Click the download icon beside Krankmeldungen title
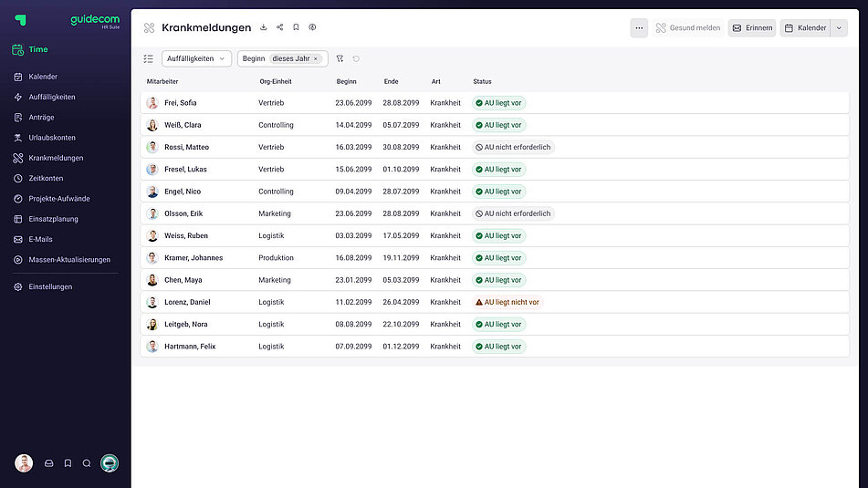 [264, 27]
